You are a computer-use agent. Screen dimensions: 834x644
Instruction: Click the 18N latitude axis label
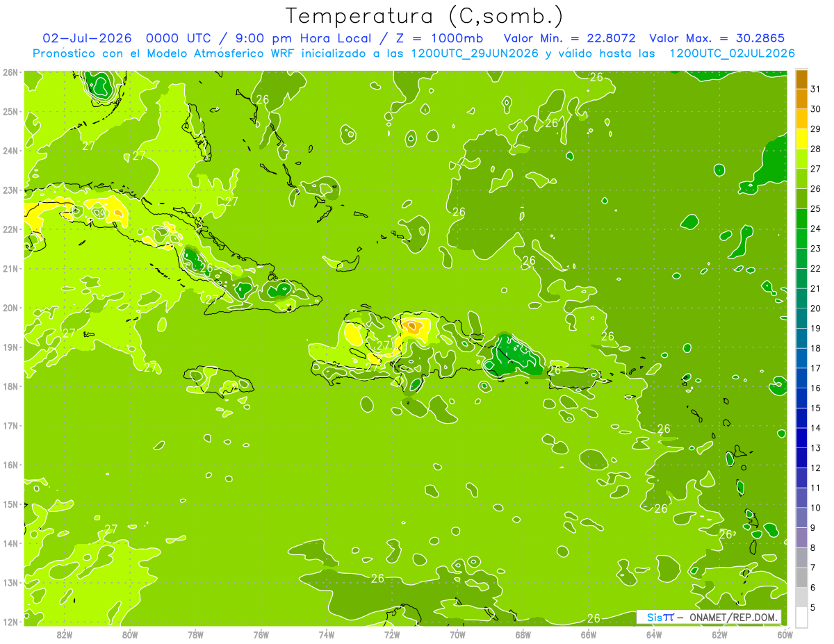coord(10,386)
